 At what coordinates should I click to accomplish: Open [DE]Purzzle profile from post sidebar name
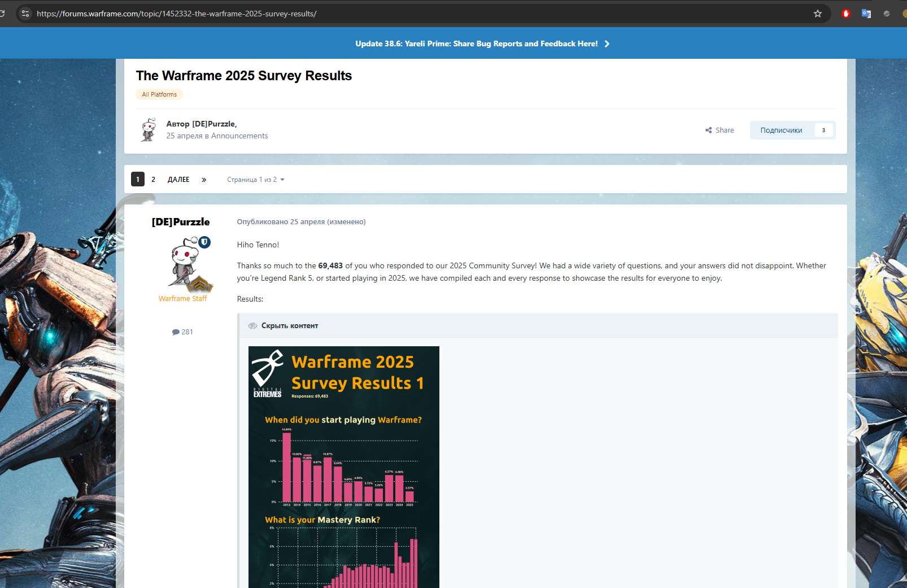click(181, 222)
